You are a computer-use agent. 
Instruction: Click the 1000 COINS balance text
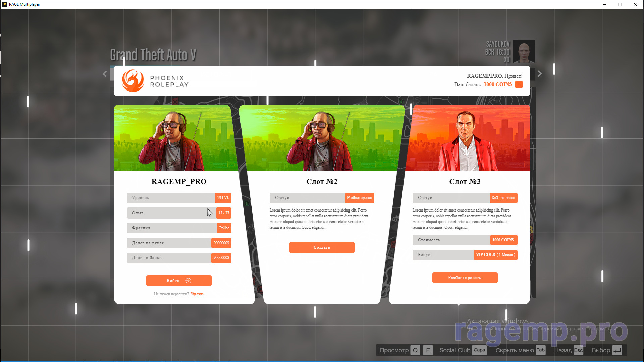(498, 84)
